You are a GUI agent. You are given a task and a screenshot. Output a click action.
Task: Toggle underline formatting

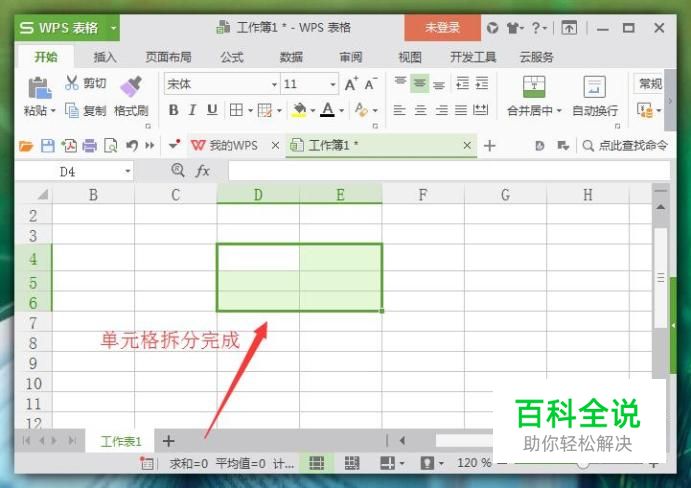(212, 110)
